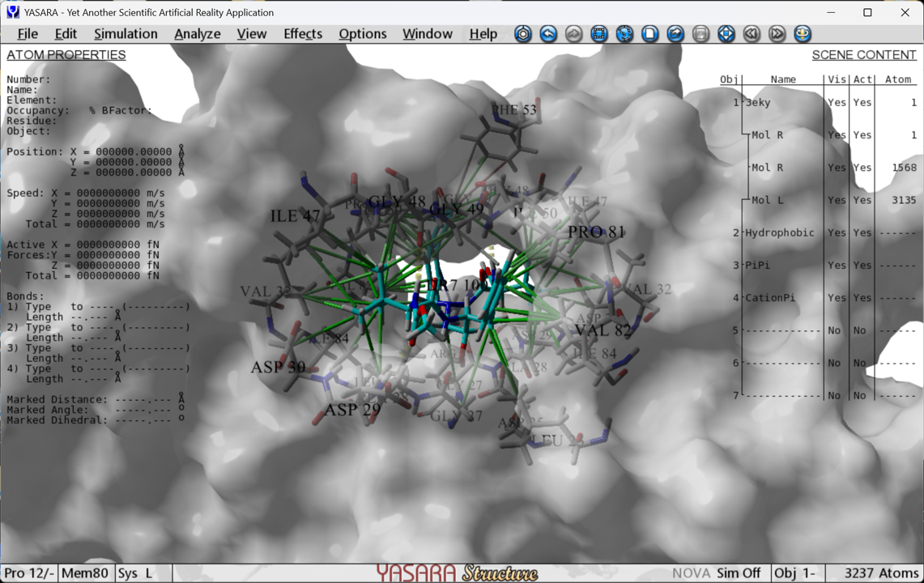Click the YASARA logo in title bar
The image size is (924, 583).
click(x=12, y=12)
